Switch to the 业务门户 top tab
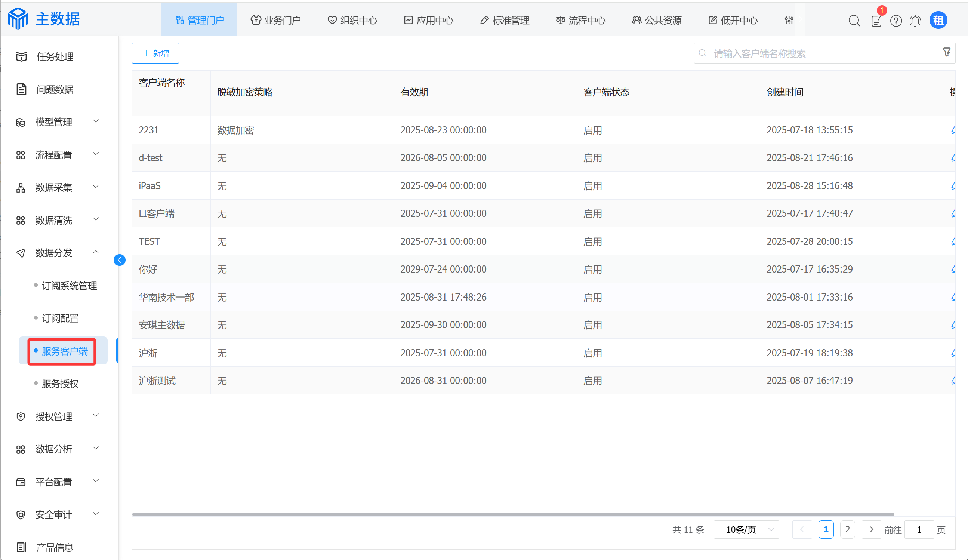 [275, 20]
